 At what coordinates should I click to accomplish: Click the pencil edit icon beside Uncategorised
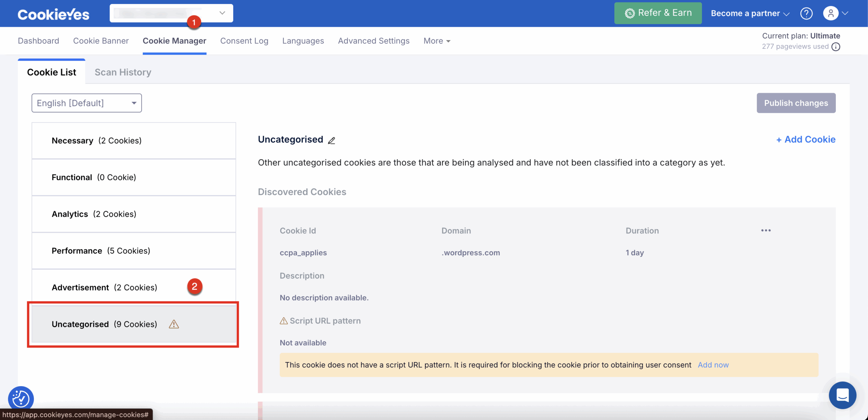tap(331, 140)
